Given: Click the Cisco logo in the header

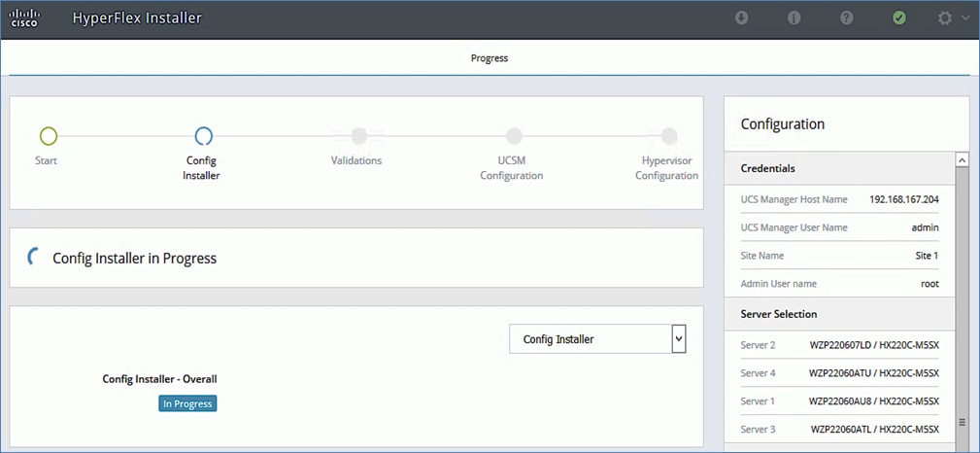Looking at the screenshot, I should click(24, 18).
